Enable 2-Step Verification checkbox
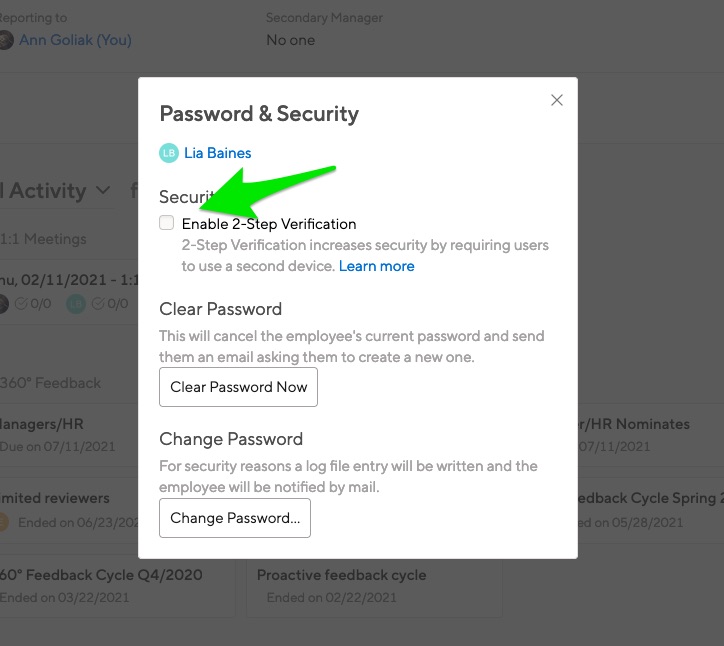724x646 pixels. pyautogui.click(x=166, y=223)
